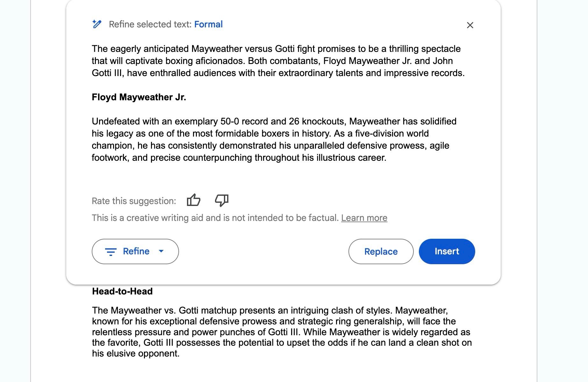The height and width of the screenshot is (382, 588).
Task: Click the Refine selected text title
Action: (x=150, y=24)
